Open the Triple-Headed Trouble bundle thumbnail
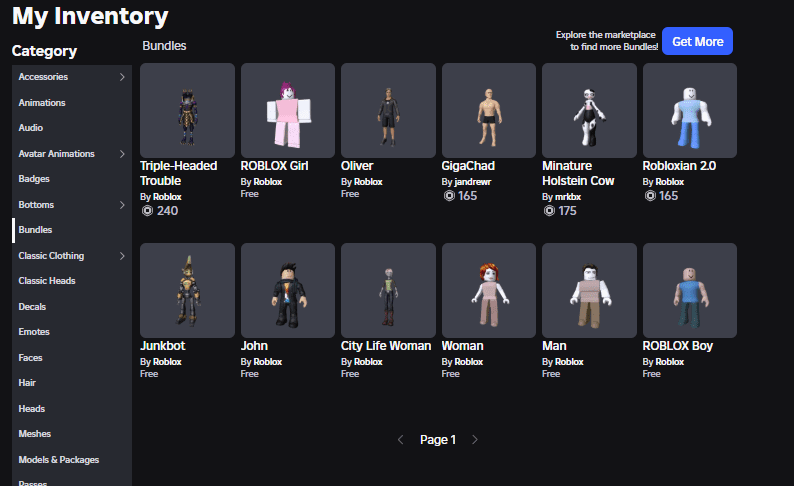Image resolution: width=794 pixels, height=486 pixels. pos(187,110)
